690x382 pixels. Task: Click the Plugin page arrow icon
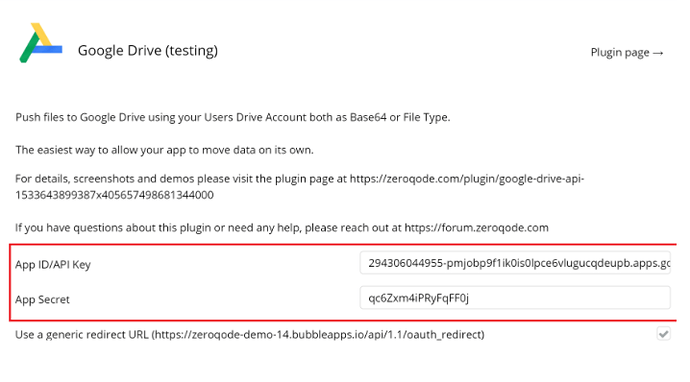click(658, 53)
